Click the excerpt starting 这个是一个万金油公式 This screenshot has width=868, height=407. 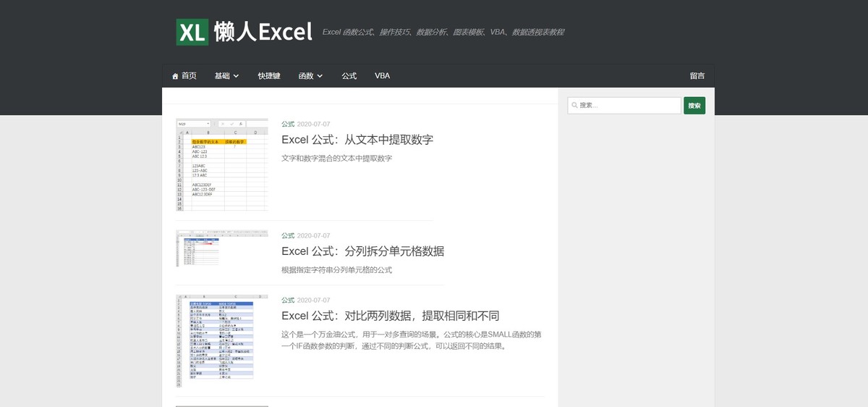click(411, 340)
